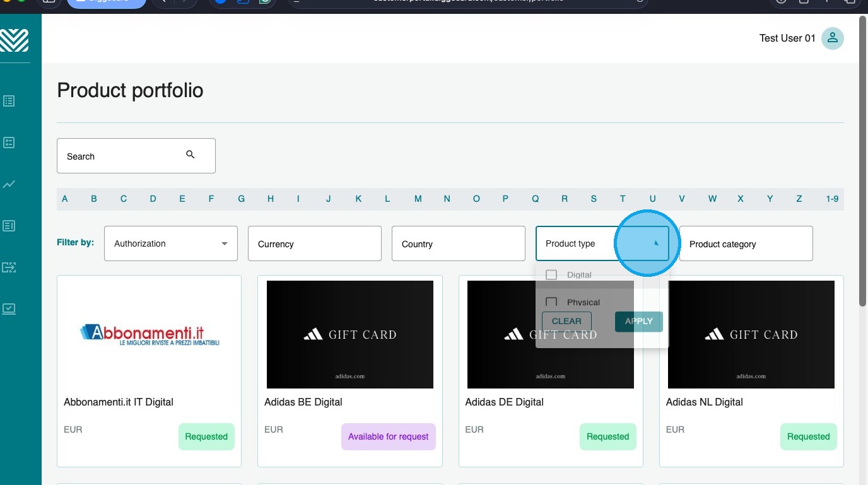The image size is (868, 485).
Task: Filter products by letter L
Action: click(x=387, y=199)
